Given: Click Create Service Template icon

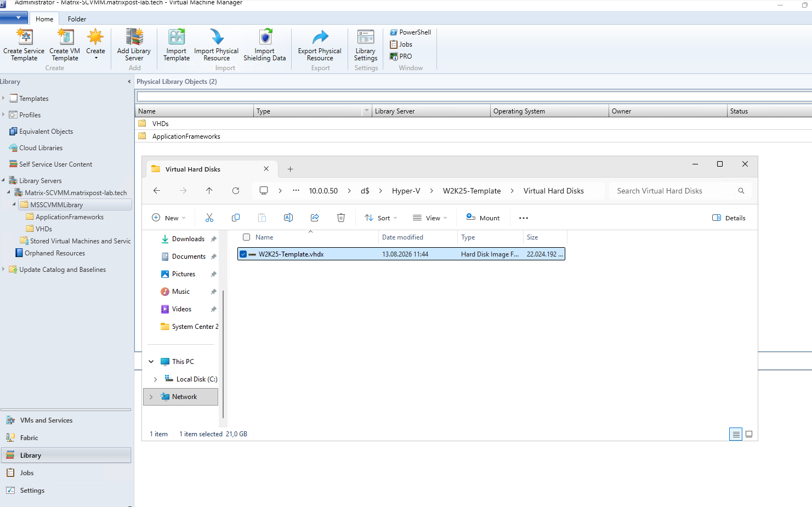Looking at the screenshot, I should (24, 37).
